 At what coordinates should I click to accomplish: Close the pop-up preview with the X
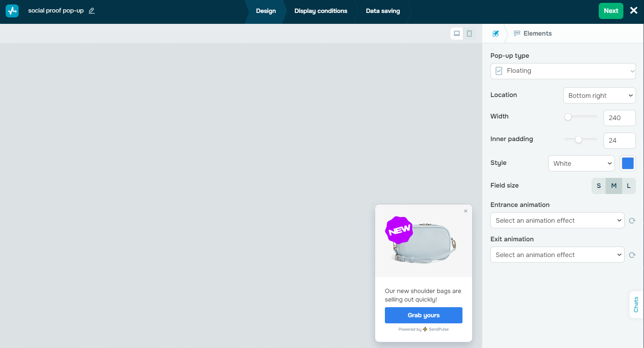point(466,211)
